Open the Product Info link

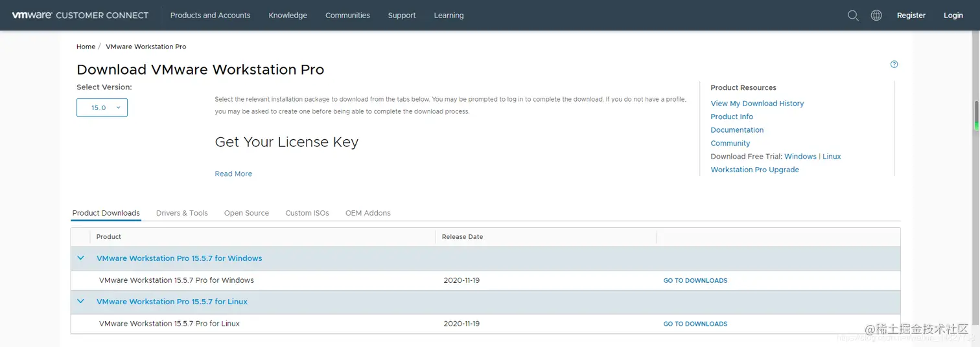coord(732,117)
